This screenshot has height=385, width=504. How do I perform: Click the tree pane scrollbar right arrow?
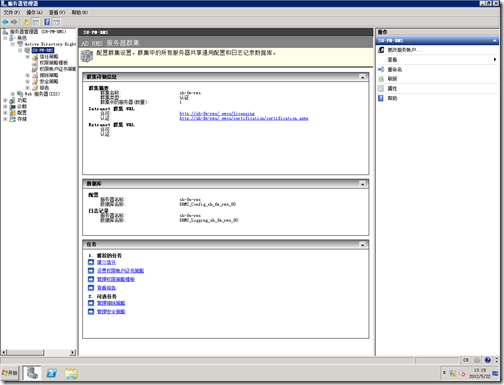73,352
